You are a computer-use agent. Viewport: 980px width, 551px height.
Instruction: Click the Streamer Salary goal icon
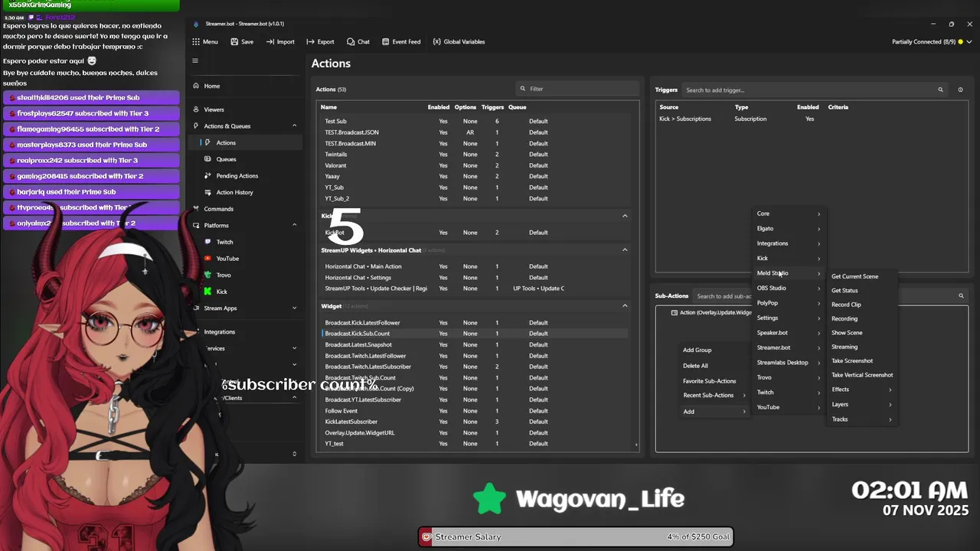(426, 536)
